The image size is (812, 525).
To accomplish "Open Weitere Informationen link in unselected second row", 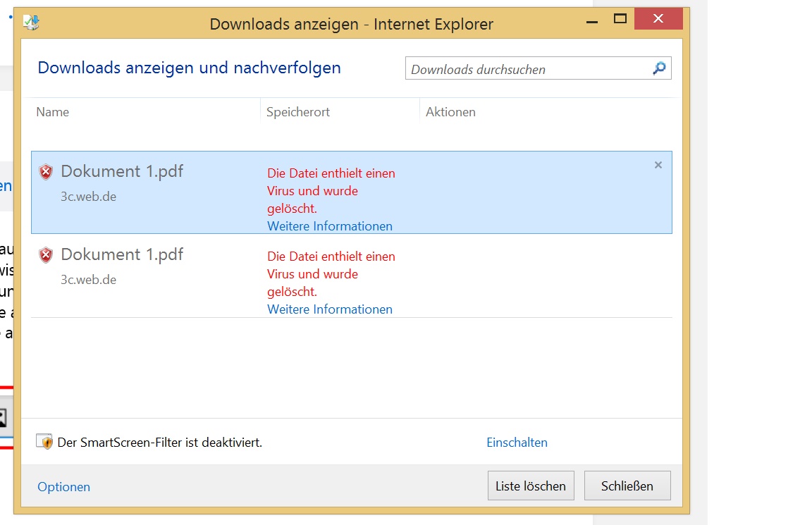I will click(330, 309).
